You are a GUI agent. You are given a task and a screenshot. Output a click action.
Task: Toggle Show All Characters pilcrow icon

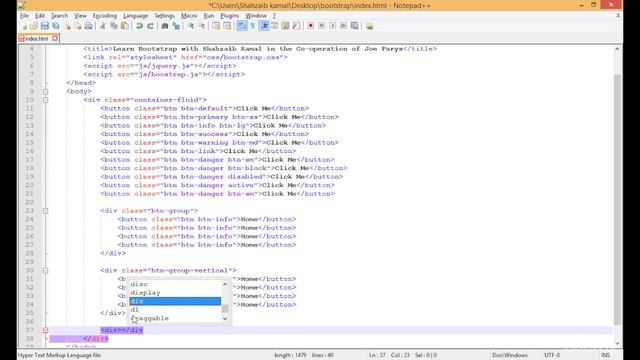(x=253, y=26)
